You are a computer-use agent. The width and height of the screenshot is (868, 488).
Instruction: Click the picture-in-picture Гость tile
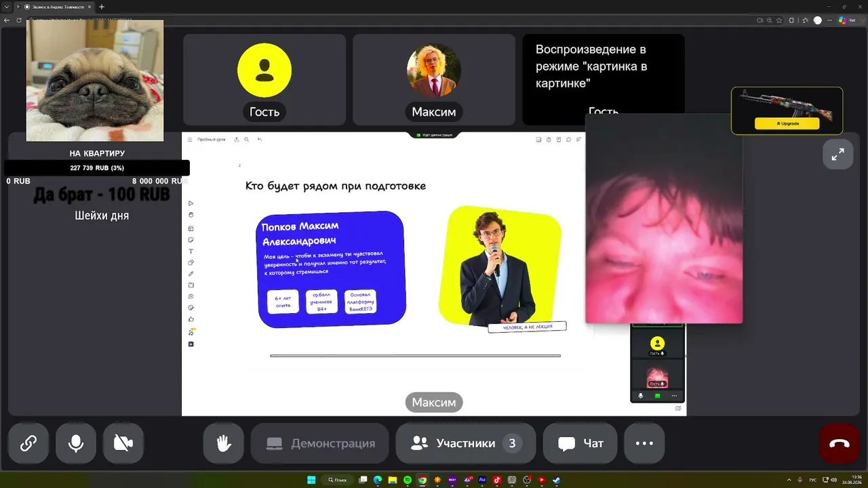(x=604, y=80)
